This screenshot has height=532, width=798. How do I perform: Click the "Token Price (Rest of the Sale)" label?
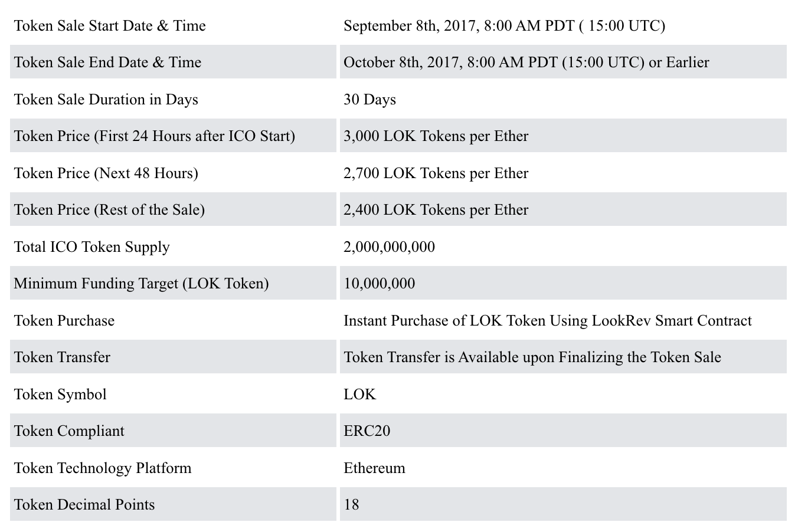(x=109, y=210)
